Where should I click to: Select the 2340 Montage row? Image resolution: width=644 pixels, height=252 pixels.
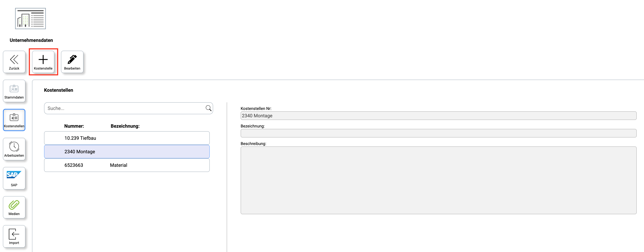tap(127, 151)
